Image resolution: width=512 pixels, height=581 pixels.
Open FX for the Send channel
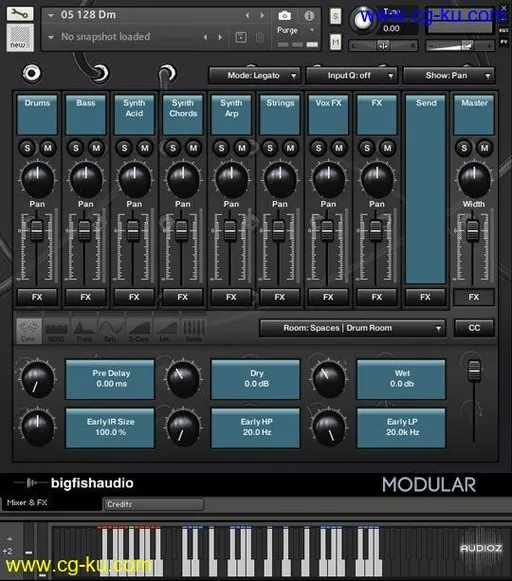[x=426, y=297]
